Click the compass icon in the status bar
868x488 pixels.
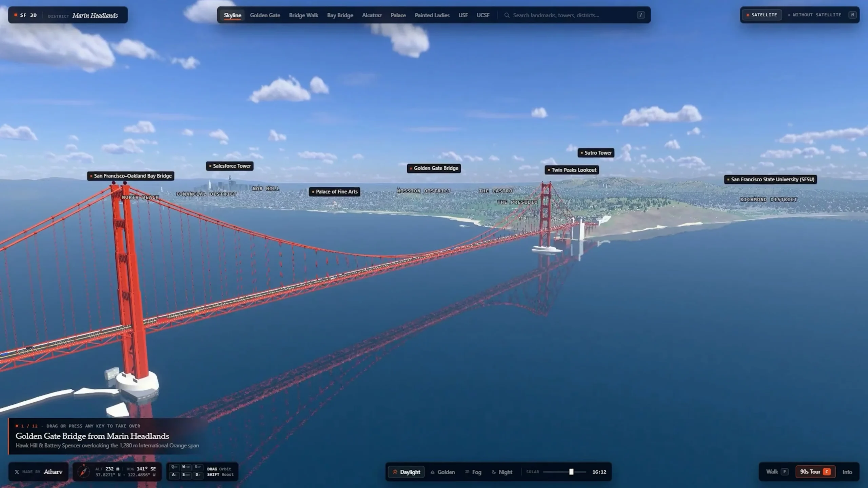point(84,471)
